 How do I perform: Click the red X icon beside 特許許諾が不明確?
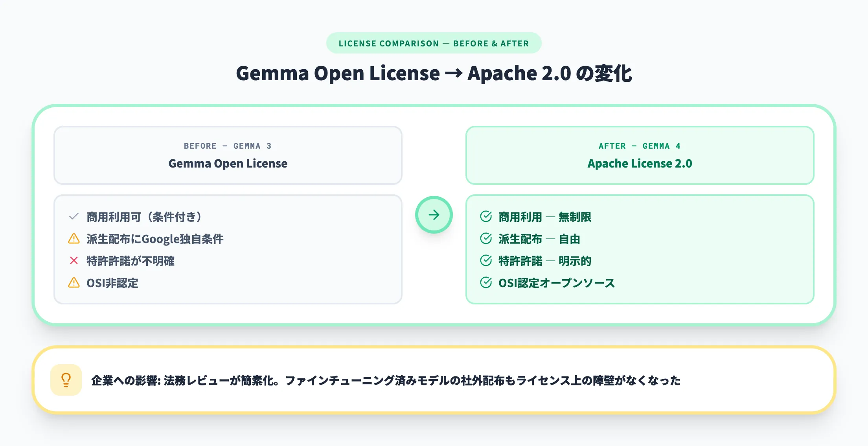tap(73, 261)
